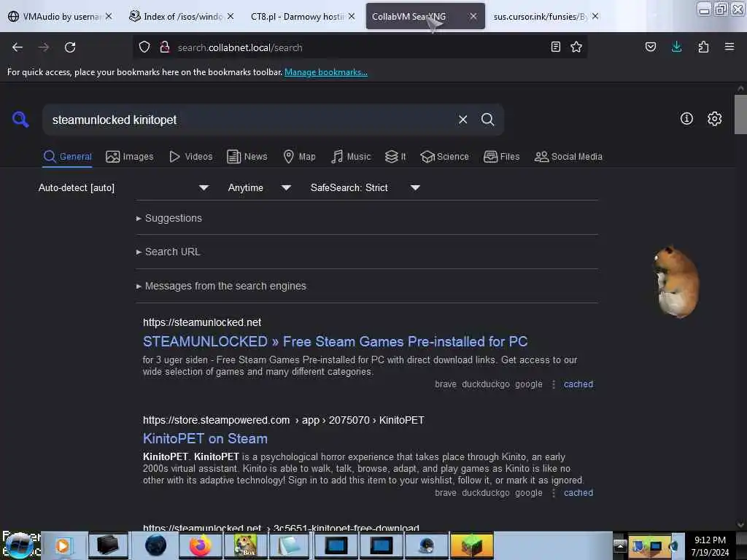Open the downloads panel
The height and width of the screenshot is (560, 747).
coord(676,47)
